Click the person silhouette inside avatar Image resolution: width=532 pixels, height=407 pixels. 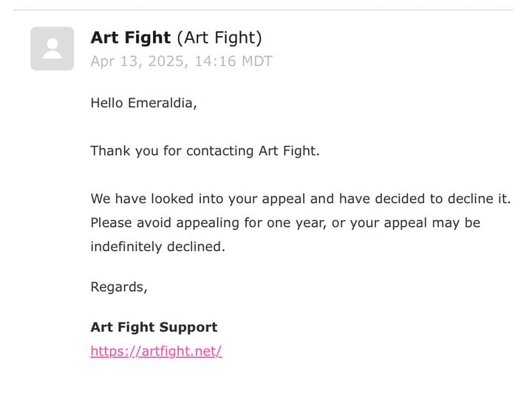52,49
